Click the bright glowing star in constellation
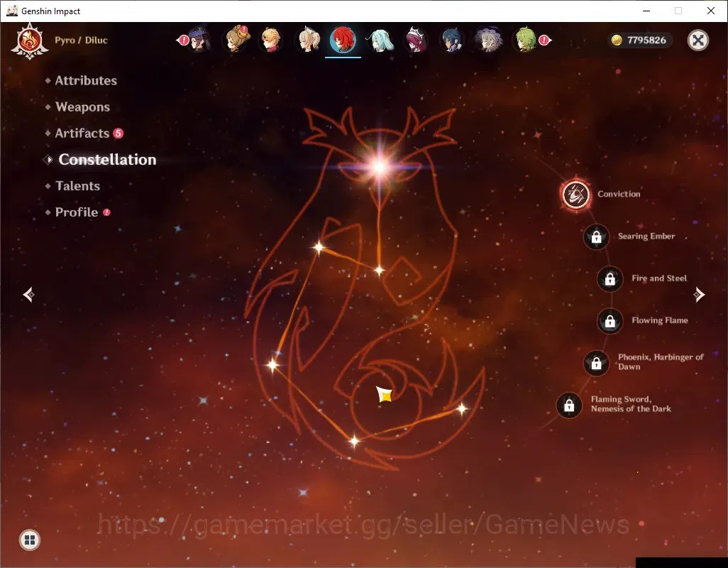Image resolution: width=728 pixels, height=568 pixels. point(380,167)
